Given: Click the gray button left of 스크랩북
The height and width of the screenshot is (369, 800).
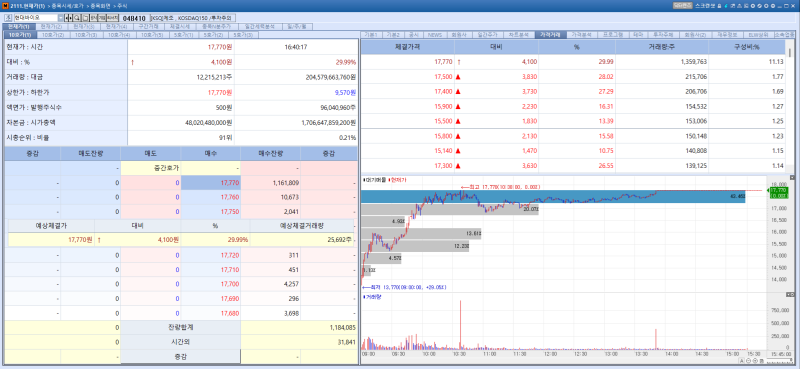Looking at the screenshot, I should click(x=683, y=6).
